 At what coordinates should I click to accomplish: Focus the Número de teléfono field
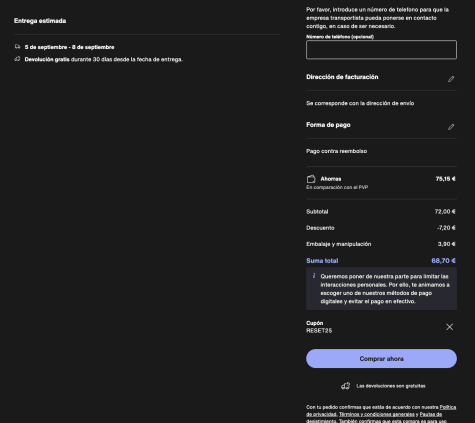pyautogui.click(x=381, y=50)
